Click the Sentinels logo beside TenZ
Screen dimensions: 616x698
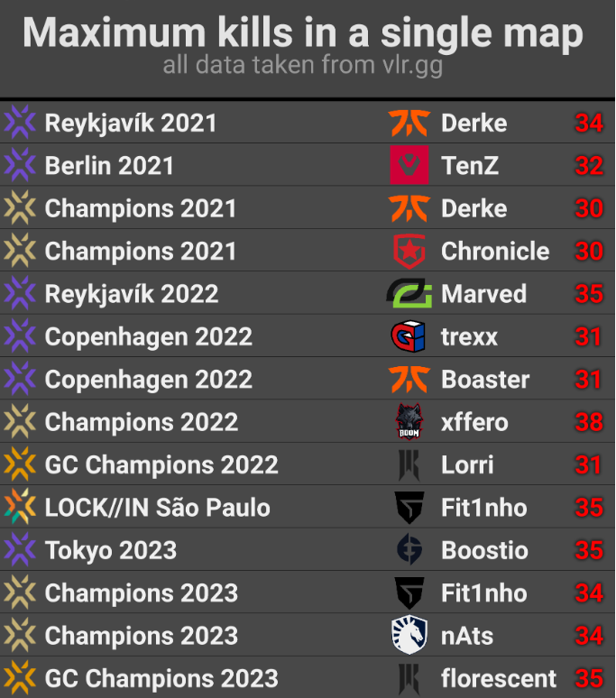click(409, 166)
